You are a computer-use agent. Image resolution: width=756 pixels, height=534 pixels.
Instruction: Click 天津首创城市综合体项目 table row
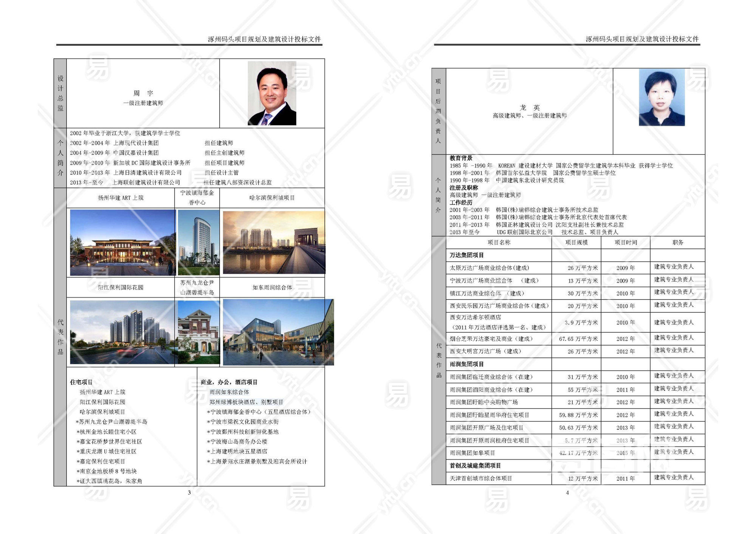[x=481, y=478]
